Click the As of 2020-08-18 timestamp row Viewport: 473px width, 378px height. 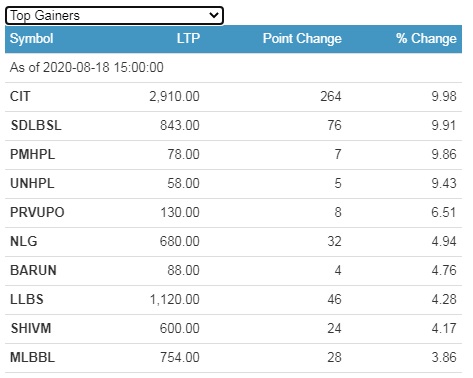(233, 68)
